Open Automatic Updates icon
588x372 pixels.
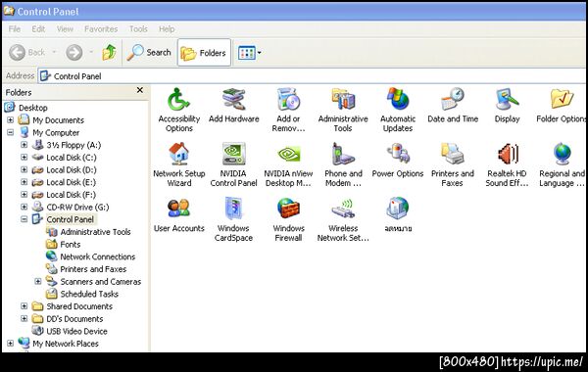coord(398,99)
